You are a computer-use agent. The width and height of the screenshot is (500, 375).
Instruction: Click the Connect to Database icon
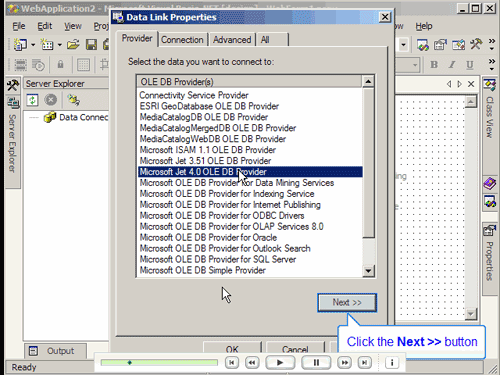point(73,100)
